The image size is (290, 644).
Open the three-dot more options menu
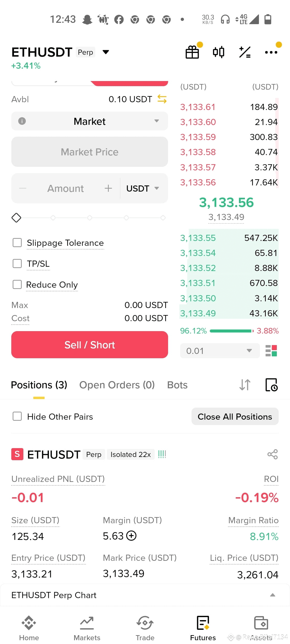pos(271,52)
